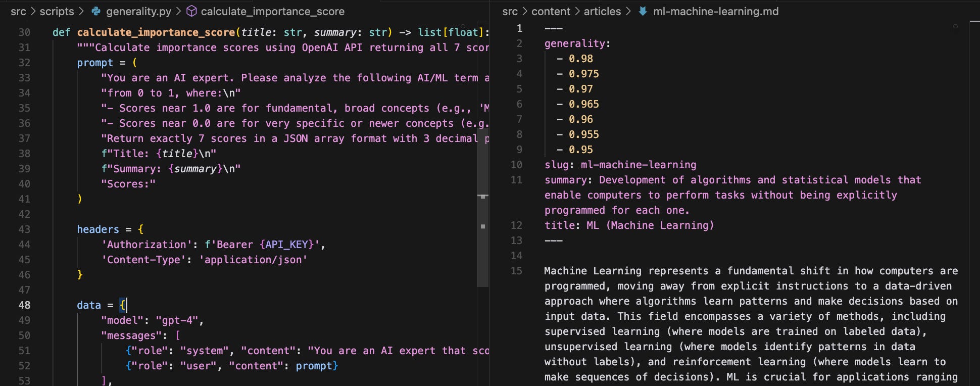Click the f"Title: {title}\n" string
This screenshot has height=386, width=980.
[159, 154]
